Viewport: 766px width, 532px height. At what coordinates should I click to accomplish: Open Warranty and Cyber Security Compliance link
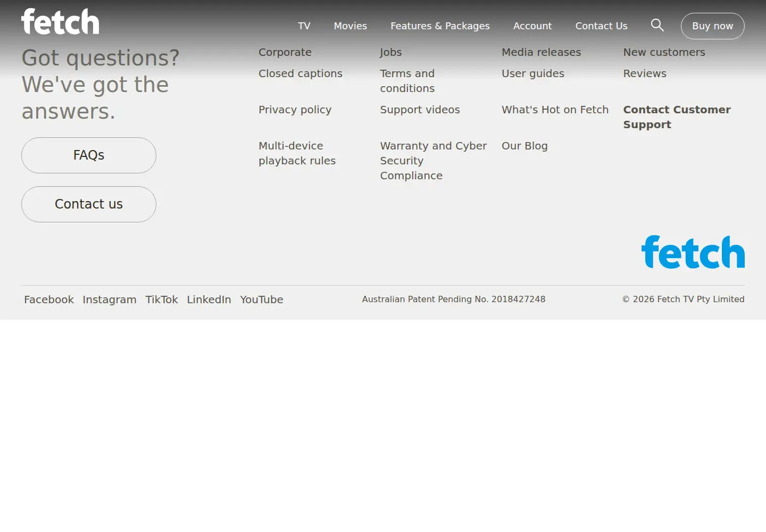tap(434, 161)
